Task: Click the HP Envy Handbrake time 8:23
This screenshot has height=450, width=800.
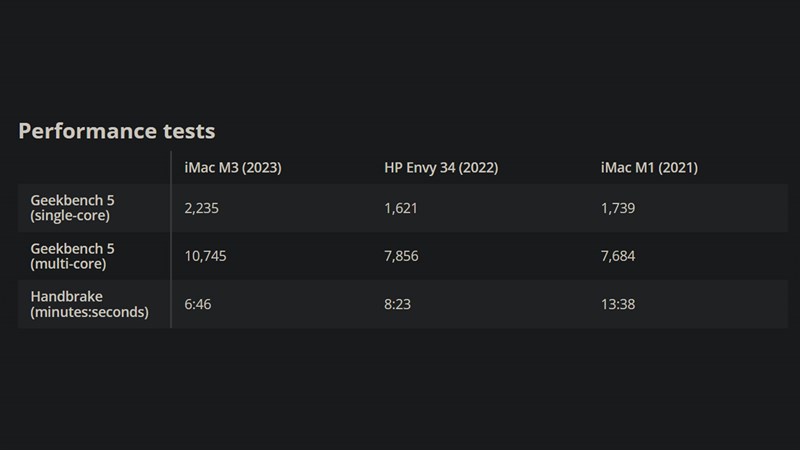Action: pyautogui.click(x=398, y=304)
